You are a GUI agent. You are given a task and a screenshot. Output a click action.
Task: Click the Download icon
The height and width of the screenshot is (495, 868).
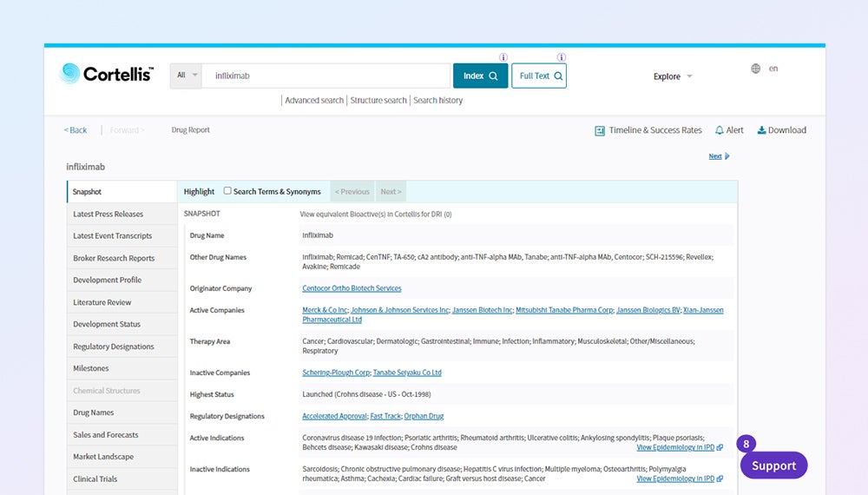[x=761, y=130]
